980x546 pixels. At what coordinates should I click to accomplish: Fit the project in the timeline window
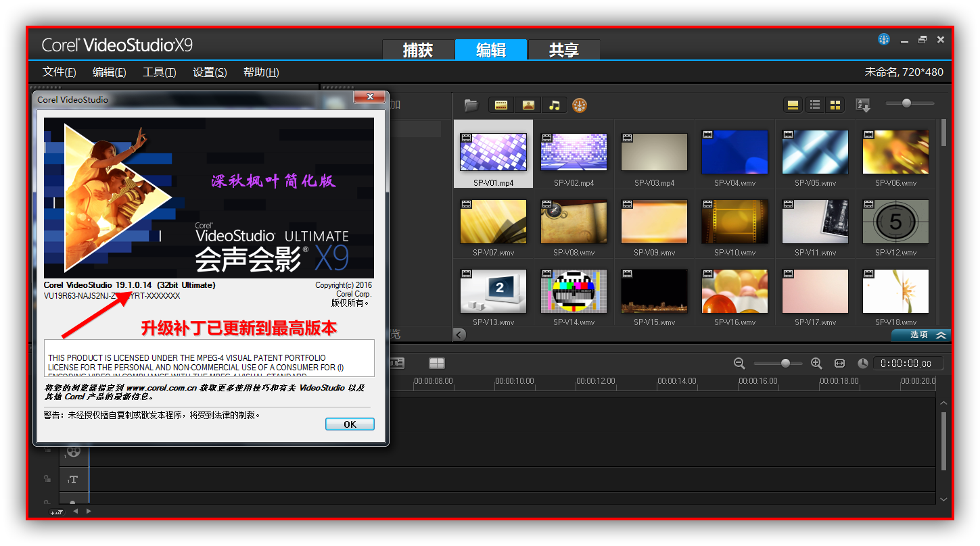tap(839, 364)
